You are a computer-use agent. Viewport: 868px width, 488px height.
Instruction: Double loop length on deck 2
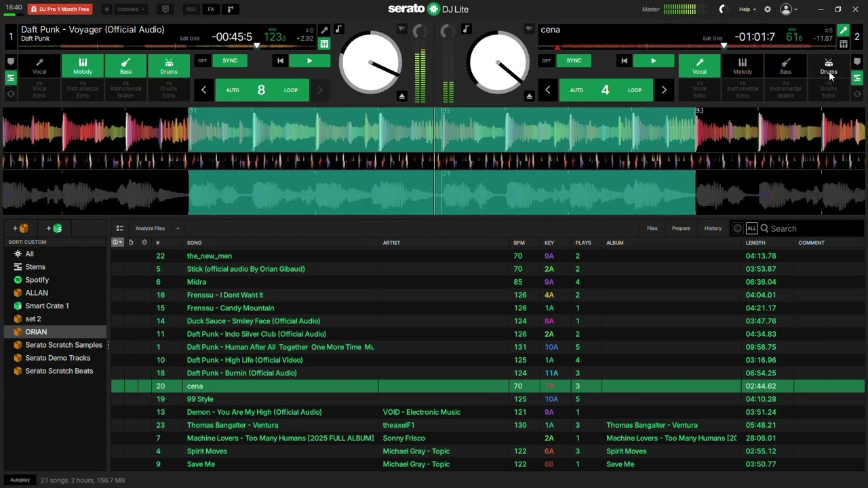tap(664, 90)
